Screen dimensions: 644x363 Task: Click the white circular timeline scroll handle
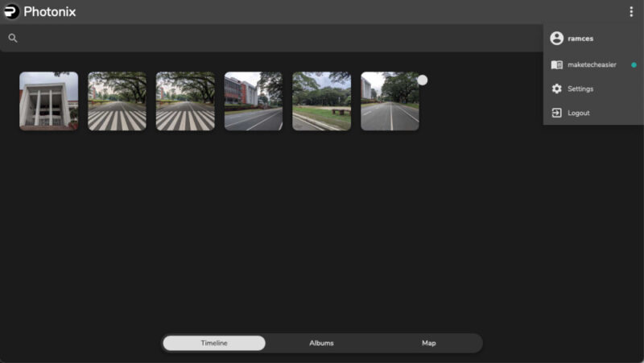(x=422, y=80)
